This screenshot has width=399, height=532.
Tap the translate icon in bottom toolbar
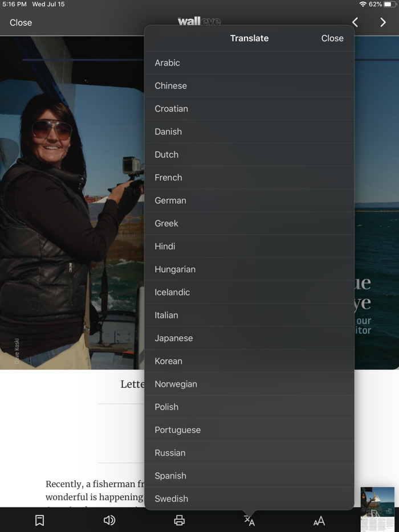tap(249, 521)
